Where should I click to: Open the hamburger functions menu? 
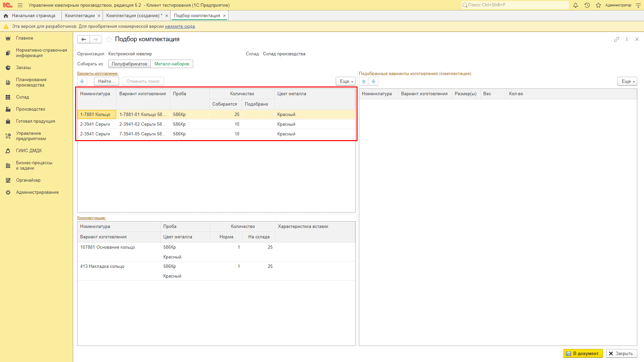coord(20,5)
